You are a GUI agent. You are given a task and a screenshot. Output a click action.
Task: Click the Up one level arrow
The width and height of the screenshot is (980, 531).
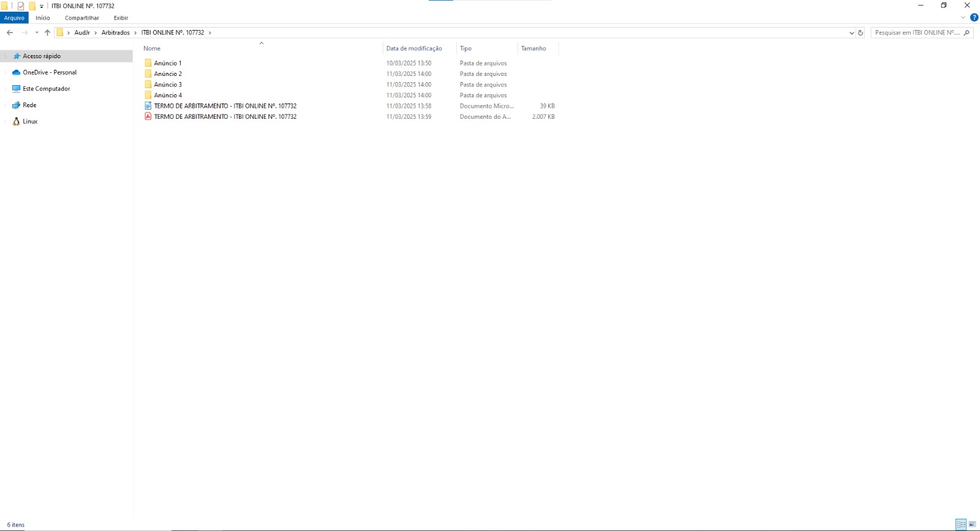[47, 32]
